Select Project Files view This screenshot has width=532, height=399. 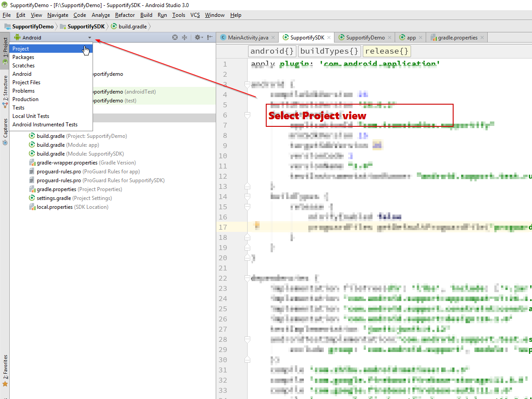51,82
